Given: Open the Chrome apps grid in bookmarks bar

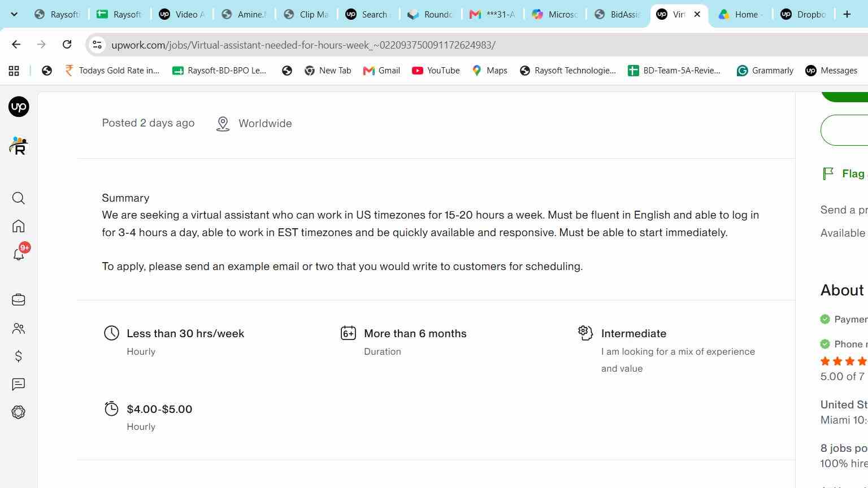Looking at the screenshot, I should (14, 71).
